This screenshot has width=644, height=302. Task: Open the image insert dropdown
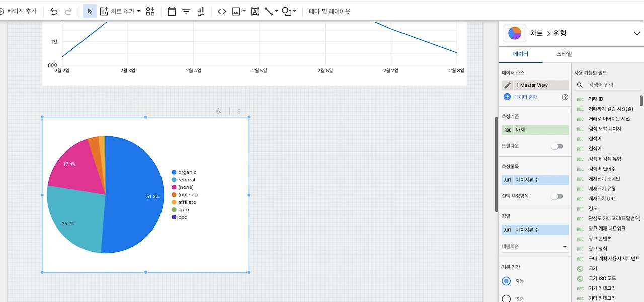point(238,11)
